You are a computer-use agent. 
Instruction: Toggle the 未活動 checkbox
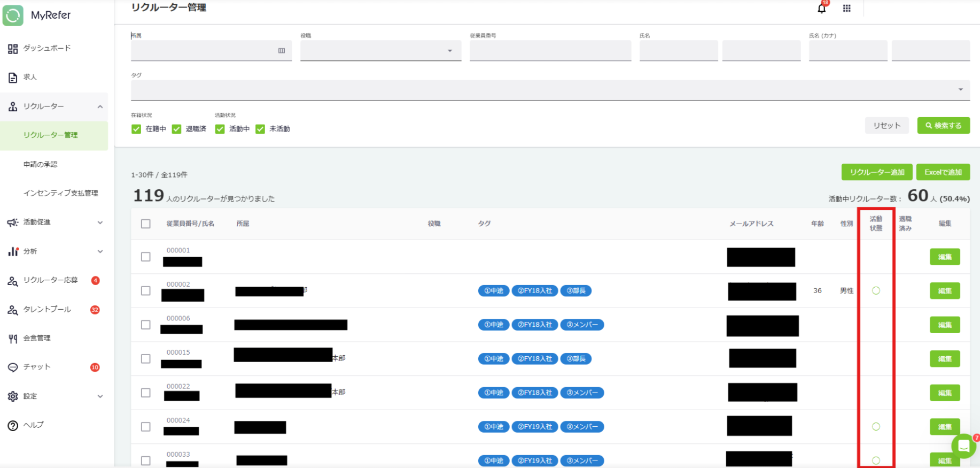260,129
